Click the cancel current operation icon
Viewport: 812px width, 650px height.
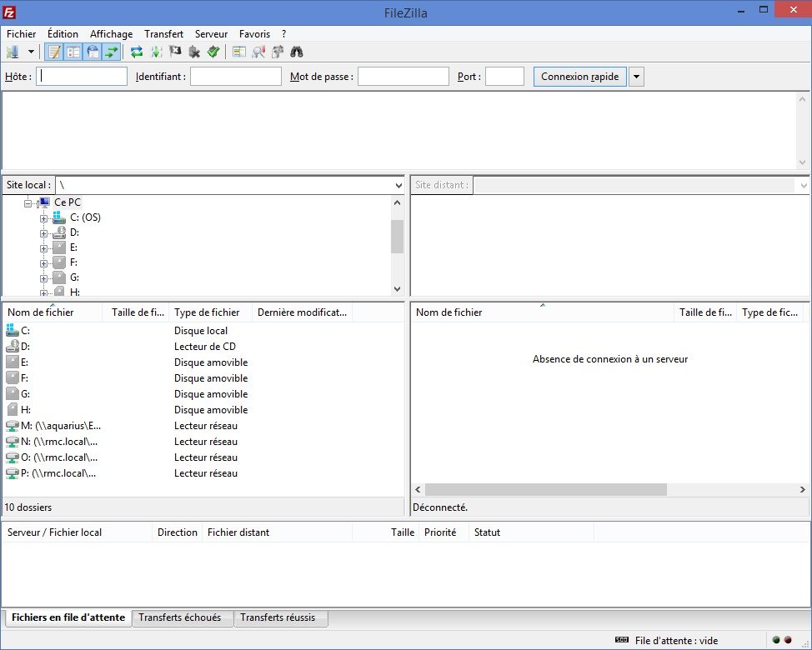click(175, 52)
